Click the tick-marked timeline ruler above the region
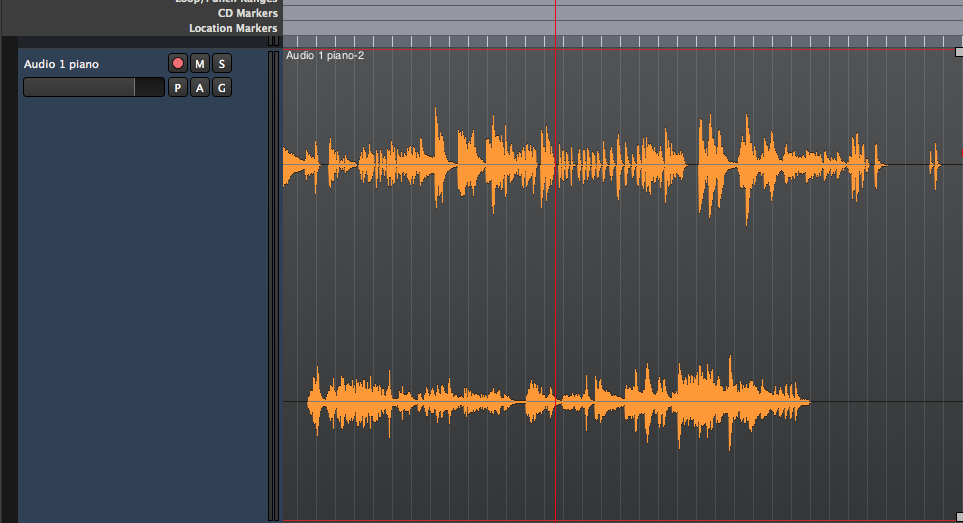This screenshot has height=523, width=963. pos(620,41)
